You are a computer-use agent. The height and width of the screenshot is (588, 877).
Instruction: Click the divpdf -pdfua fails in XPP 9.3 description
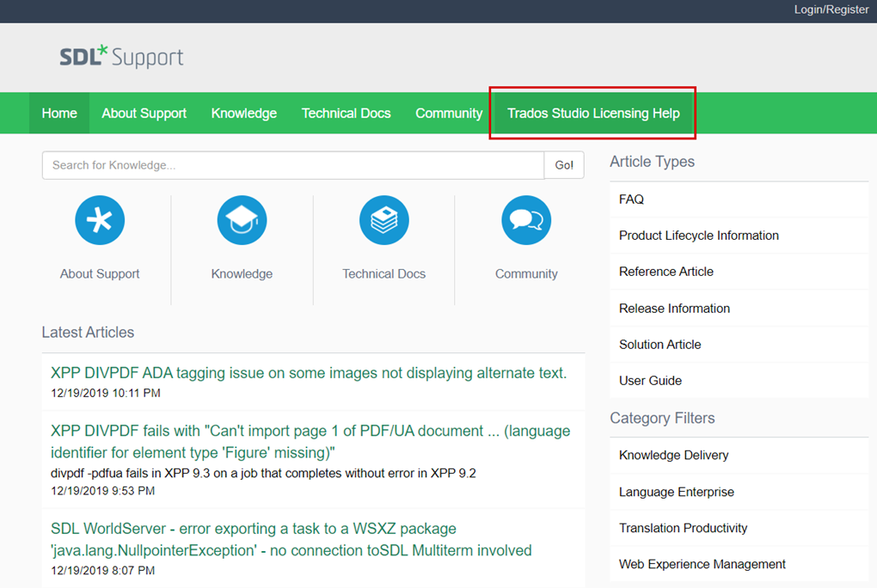(263, 474)
